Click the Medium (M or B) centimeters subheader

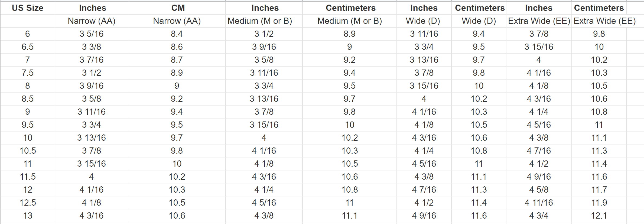[x=350, y=21]
